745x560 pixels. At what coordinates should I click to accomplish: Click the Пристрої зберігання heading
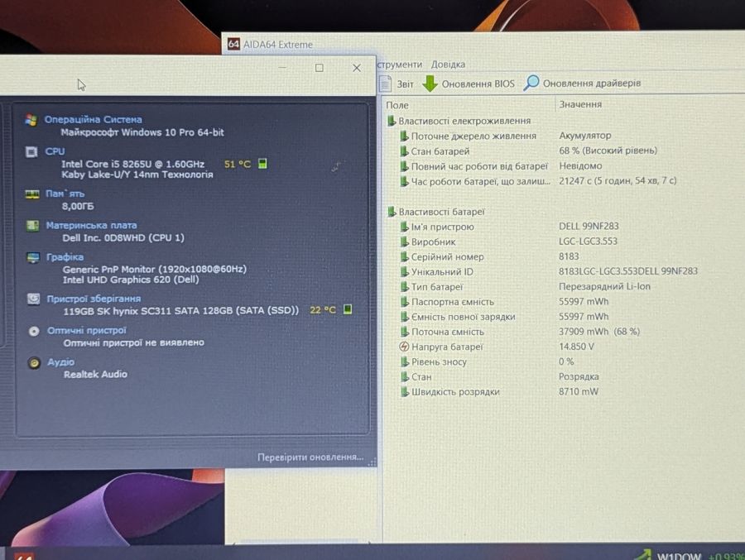pyautogui.click(x=94, y=299)
